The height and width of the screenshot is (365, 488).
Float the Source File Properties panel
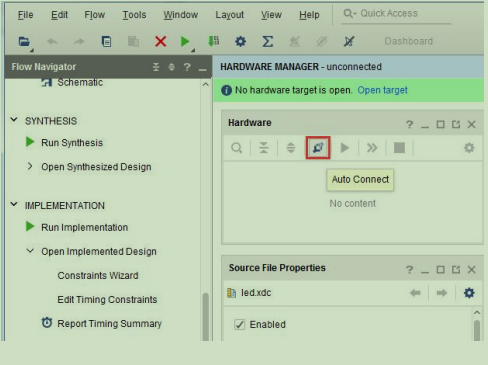point(456,270)
